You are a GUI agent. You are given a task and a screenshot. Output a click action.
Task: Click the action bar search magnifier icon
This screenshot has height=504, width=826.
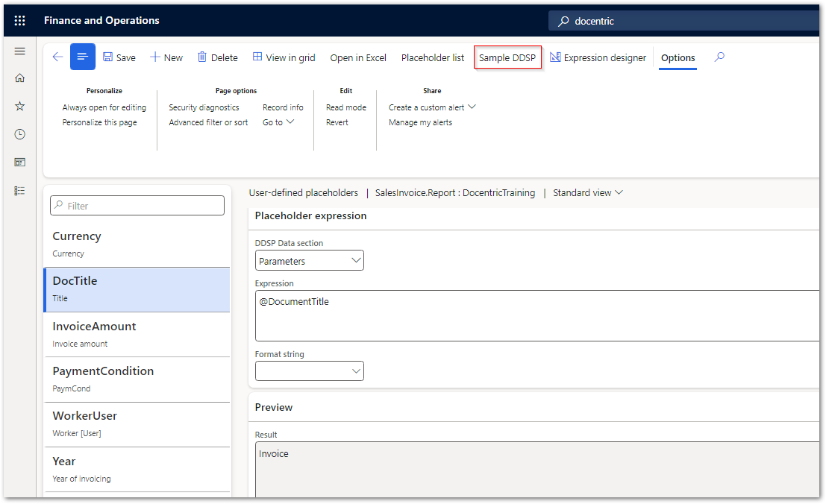[719, 57]
